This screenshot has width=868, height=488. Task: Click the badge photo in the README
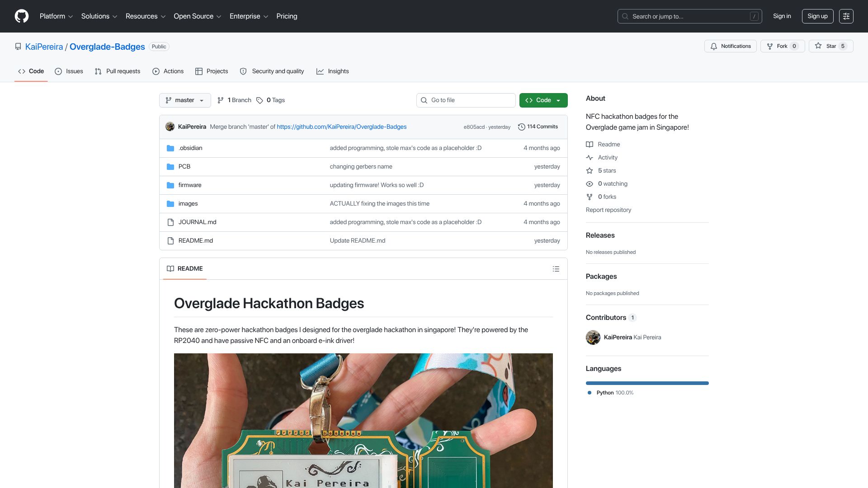[x=363, y=421]
